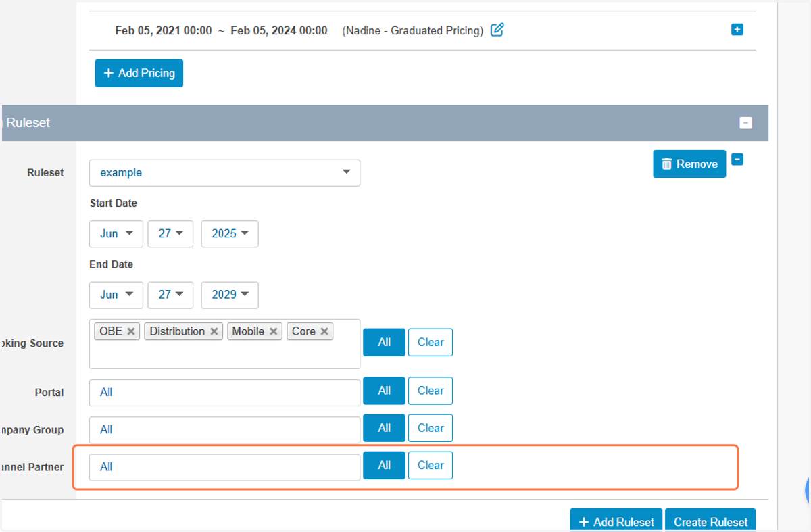Click the Company Group input field
The image size is (811, 532).
point(224,429)
